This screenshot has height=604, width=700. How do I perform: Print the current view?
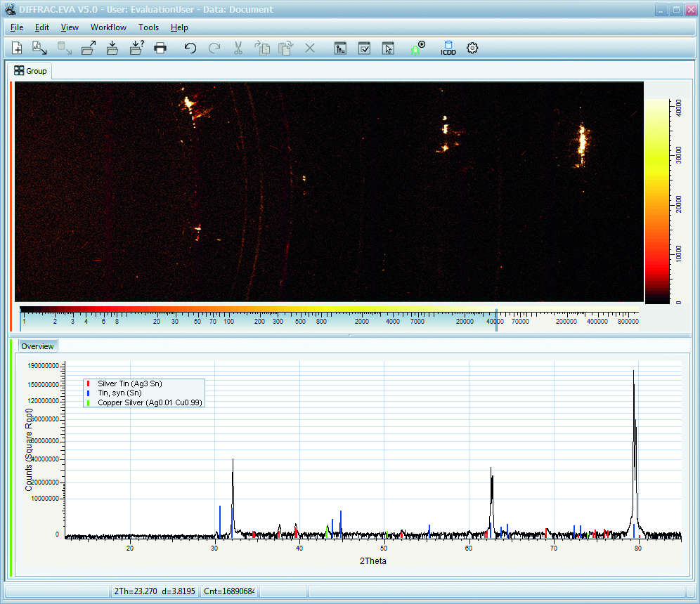[x=160, y=48]
